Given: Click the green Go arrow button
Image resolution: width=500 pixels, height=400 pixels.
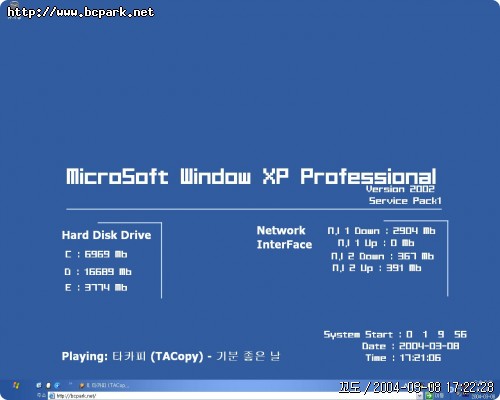Looking at the screenshot, I should 429,396.
